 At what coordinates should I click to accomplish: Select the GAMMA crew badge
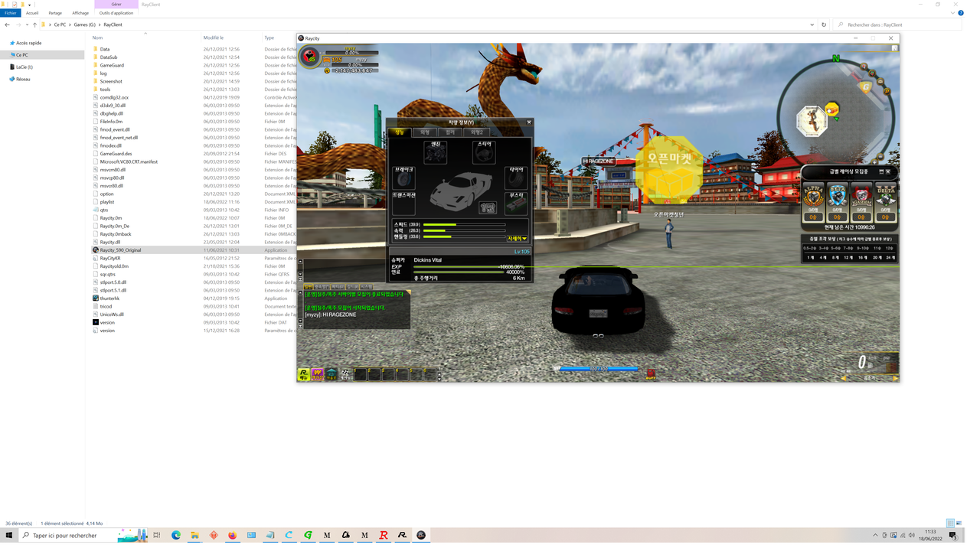(x=861, y=196)
